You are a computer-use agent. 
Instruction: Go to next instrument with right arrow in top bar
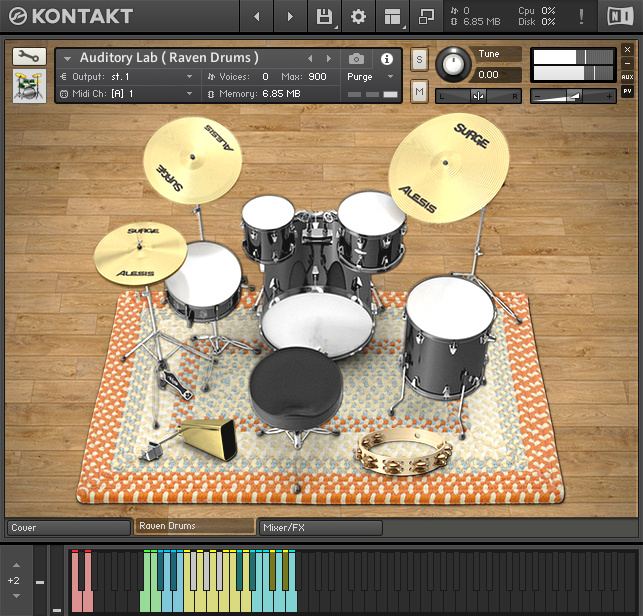(290, 16)
